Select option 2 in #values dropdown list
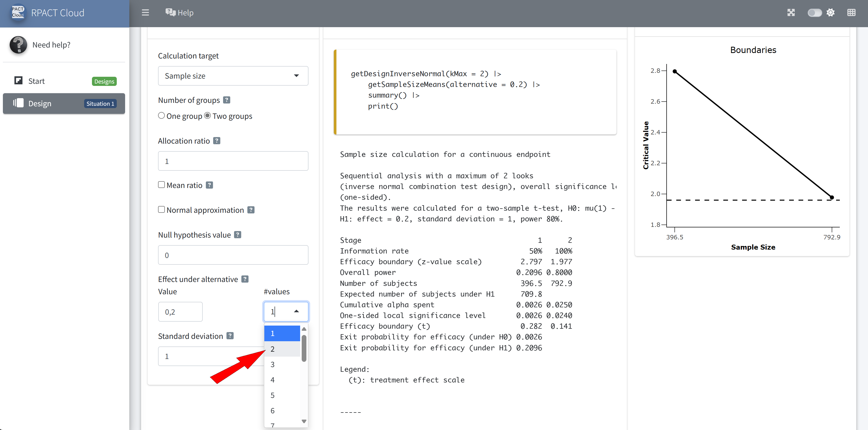 [x=282, y=349]
